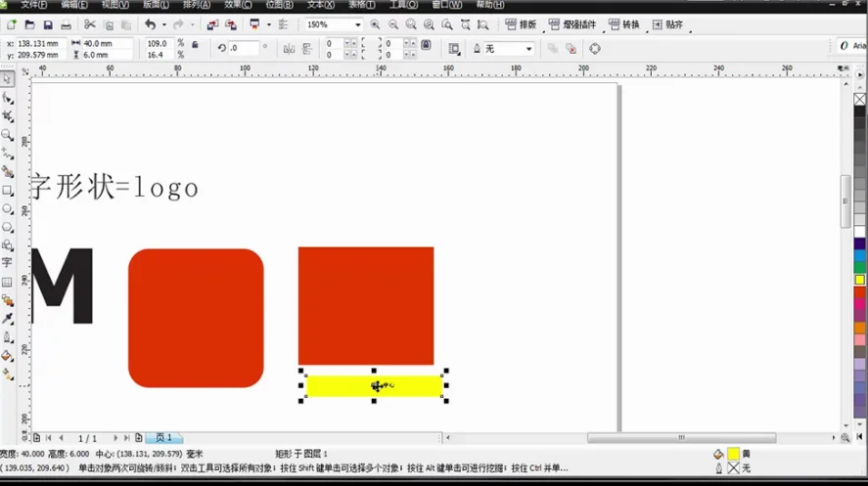Viewport: 868px width, 486px height.
Task: Click the horizontal scrollbar thumb
Action: coord(681,438)
